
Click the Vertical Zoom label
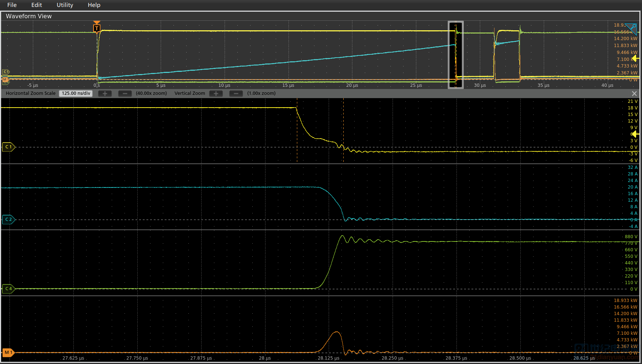(190, 93)
